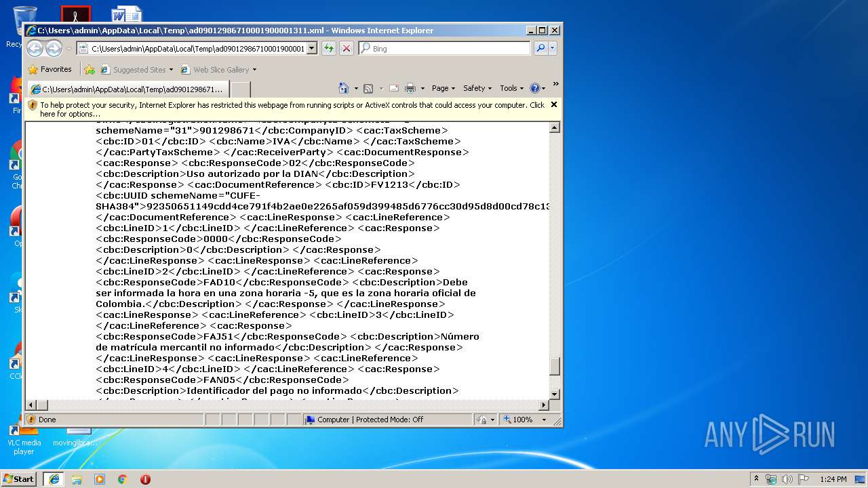Image resolution: width=868 pixels, height=488 pixels.
Task: Expand the address bar autocomplete dropdown
Action: pos(312,48)
